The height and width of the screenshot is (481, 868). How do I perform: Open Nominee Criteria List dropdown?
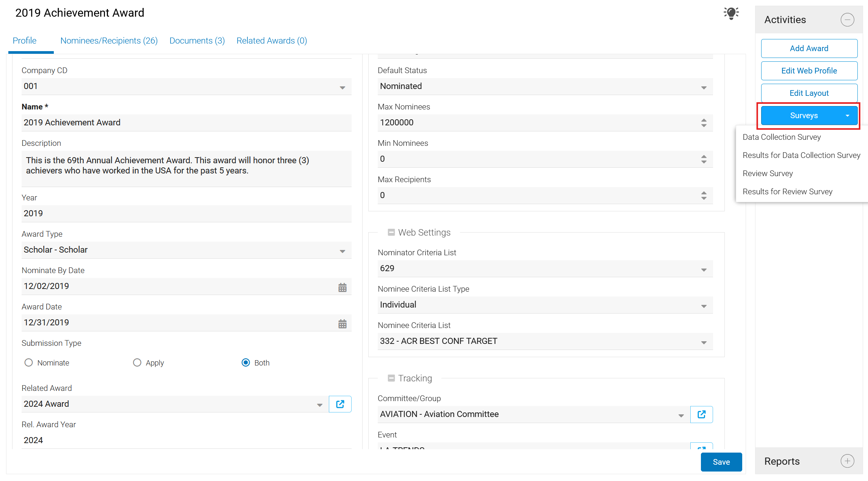(704, 342)
